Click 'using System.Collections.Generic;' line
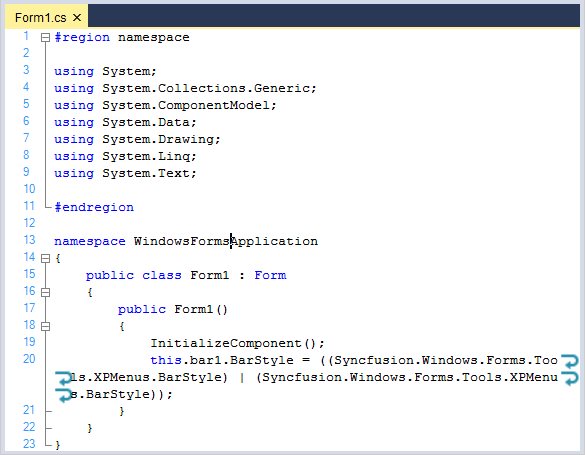 point(185,88)
